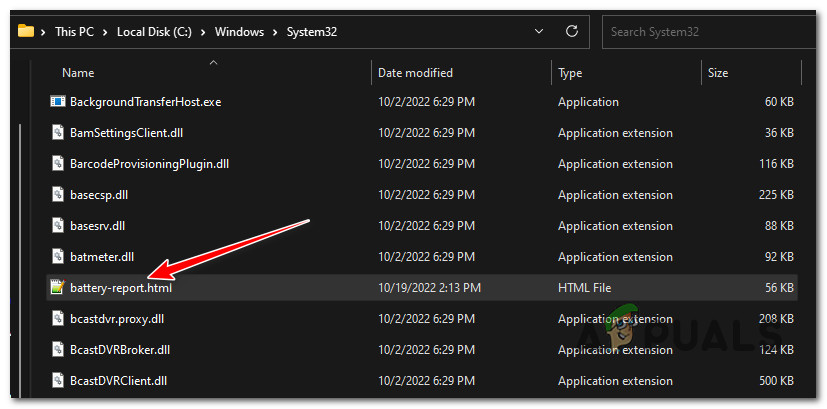Select the file name bcastdvr.proxy.dll
The image size is (827, 409).
click(117, 319)
